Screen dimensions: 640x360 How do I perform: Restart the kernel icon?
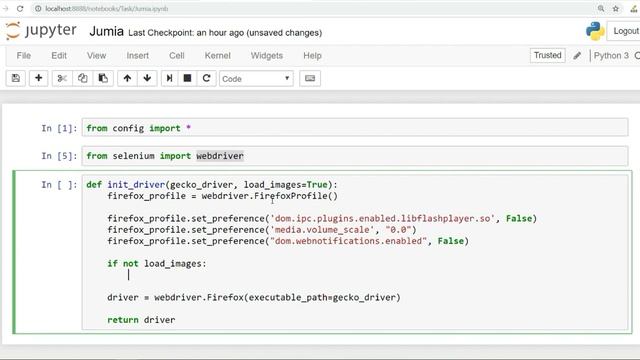pyautogui.click(x=207, y=78)
